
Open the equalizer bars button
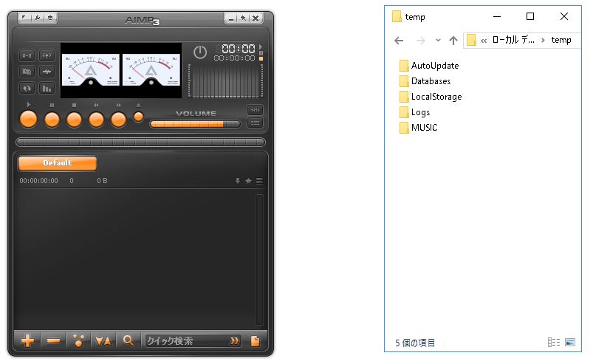pyautogui.click(x=47, y=89)
